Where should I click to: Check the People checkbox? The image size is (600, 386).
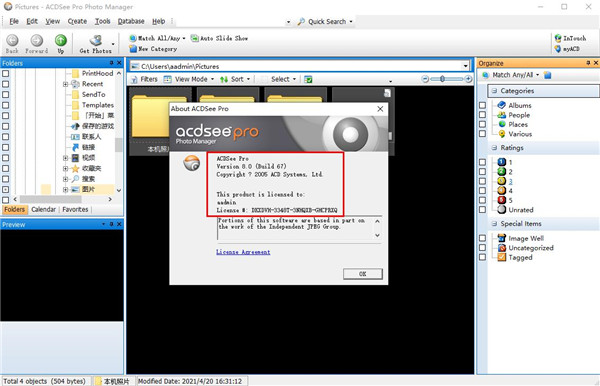[483, 115]
